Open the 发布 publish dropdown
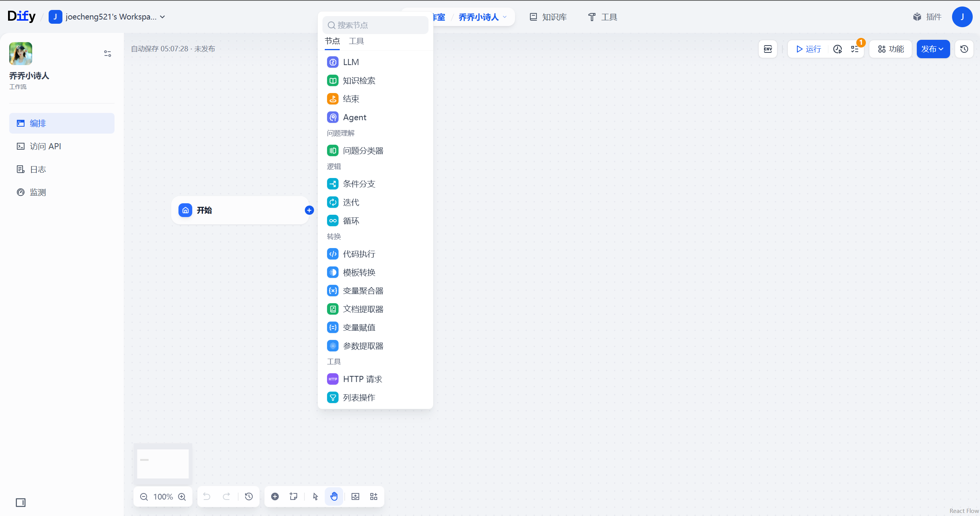 933,49
